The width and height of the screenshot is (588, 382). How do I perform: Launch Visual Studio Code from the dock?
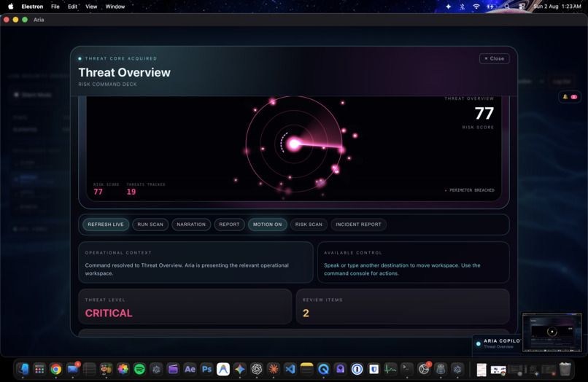290,370
